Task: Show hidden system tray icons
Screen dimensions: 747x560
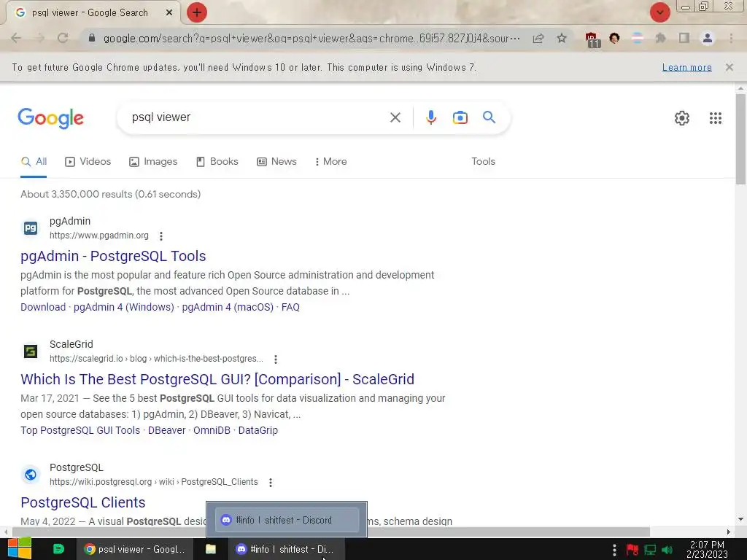Action: tap(614, 550)
